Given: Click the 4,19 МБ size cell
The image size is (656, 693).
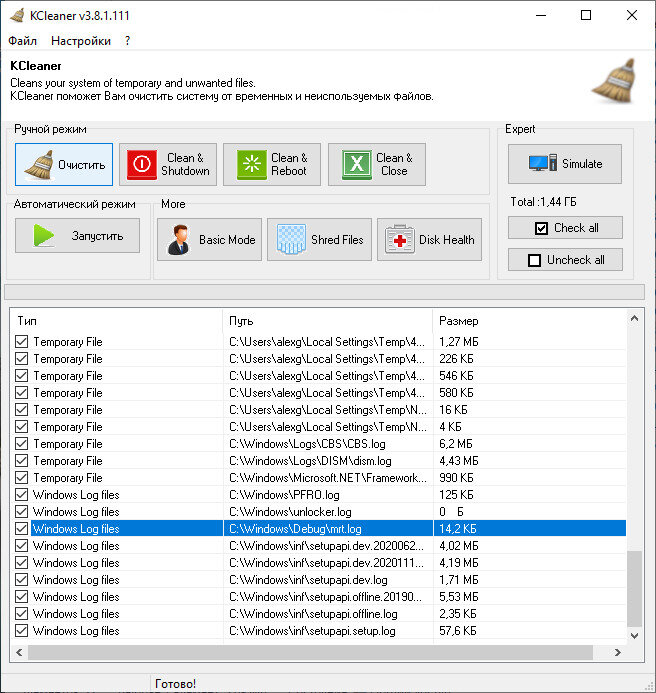Looking at the screenshot, I should 458,563.
